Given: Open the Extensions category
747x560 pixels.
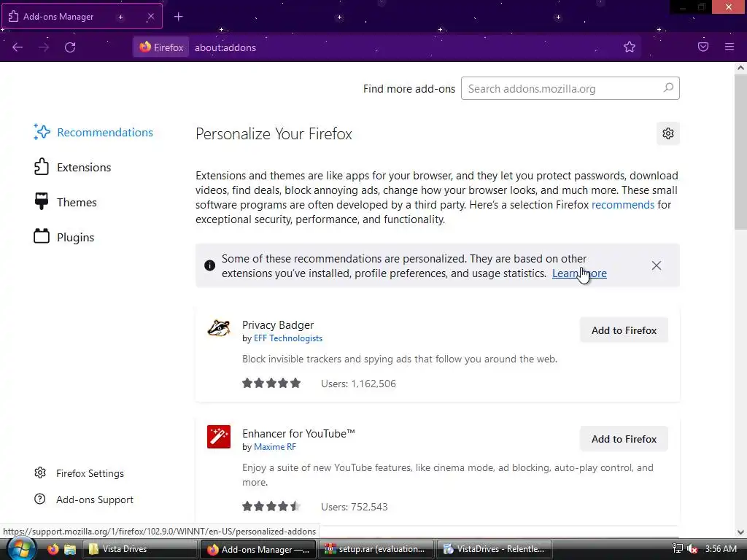Looking at the screenshot, I should pos(72,167).
